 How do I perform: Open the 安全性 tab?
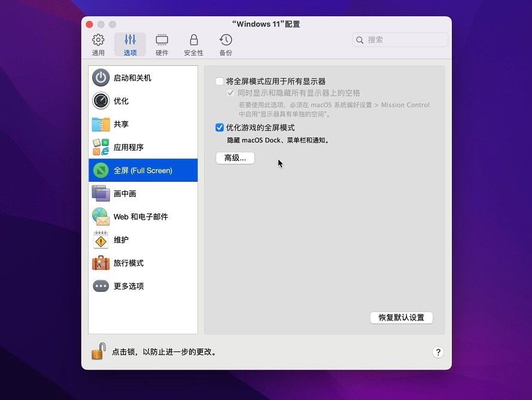coord(193,45)
